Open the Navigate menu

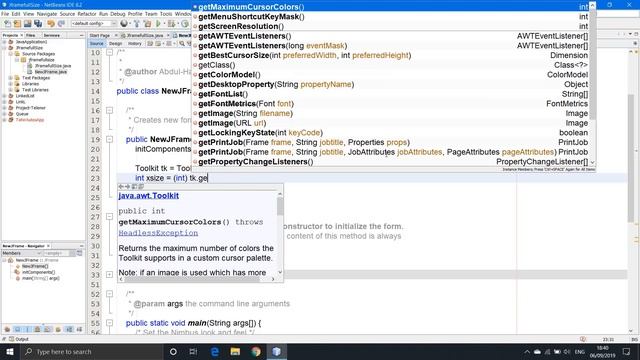47,14
